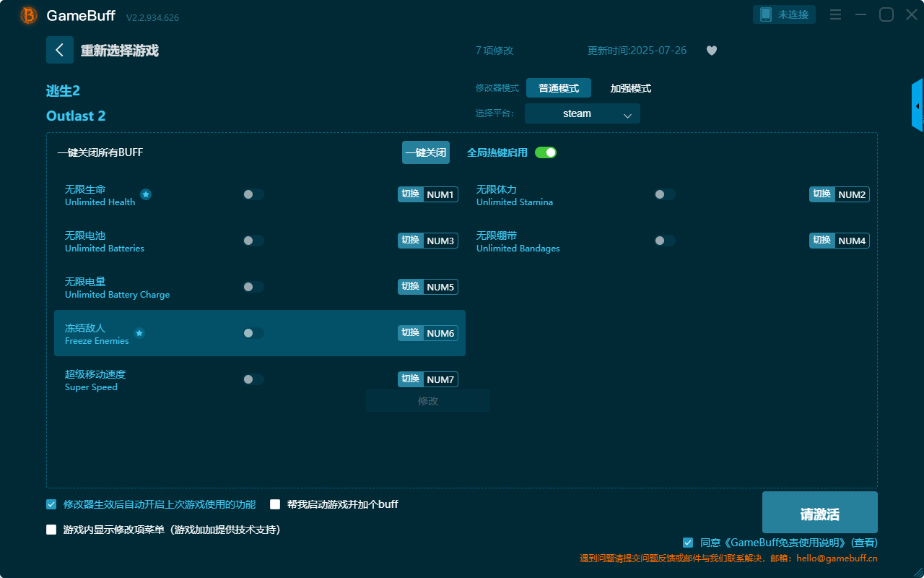Enable the Unlimited Batteries switch
Viewport: 924px width, 578px height.
[253, 241]
